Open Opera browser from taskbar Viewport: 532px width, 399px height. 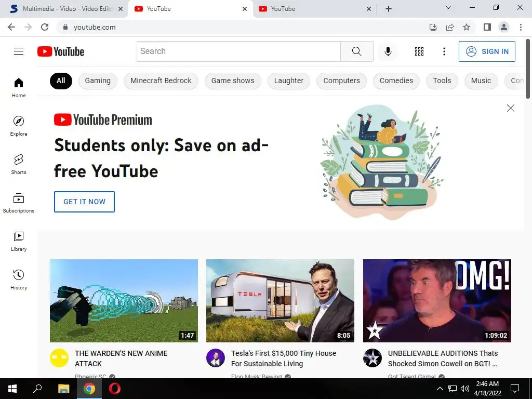[115, 389]
